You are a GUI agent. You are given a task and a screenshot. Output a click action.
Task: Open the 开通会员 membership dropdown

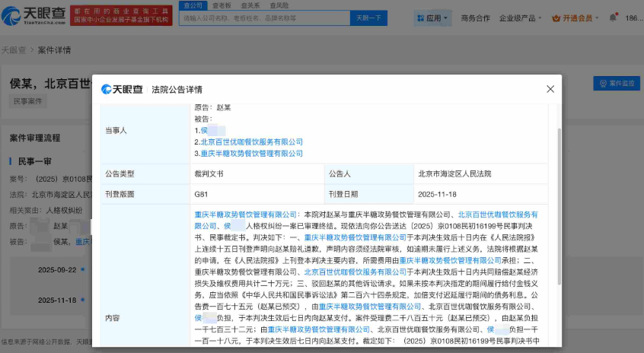click(x=580, y=17)
